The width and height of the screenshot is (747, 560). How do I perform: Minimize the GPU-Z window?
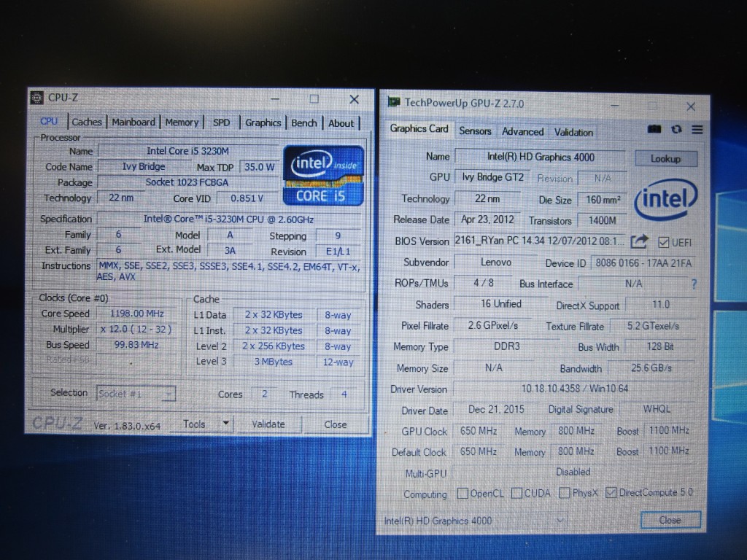[614, 105]
